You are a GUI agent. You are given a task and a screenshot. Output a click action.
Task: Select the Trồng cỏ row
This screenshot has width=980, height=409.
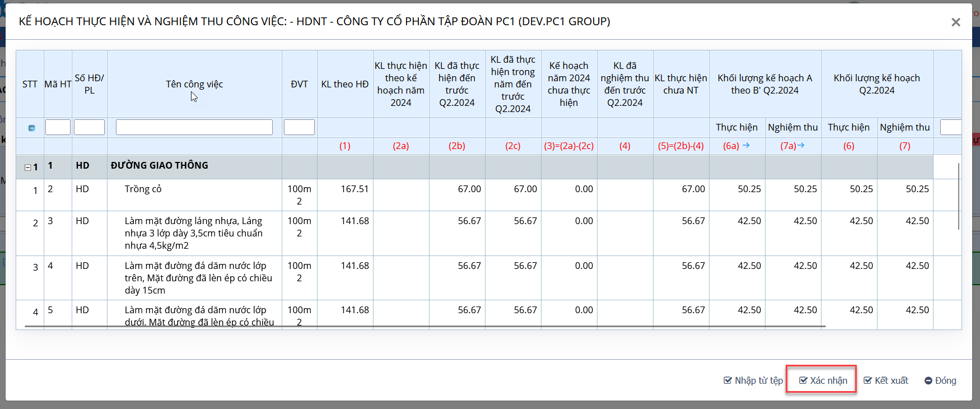[x=143, y=189]
